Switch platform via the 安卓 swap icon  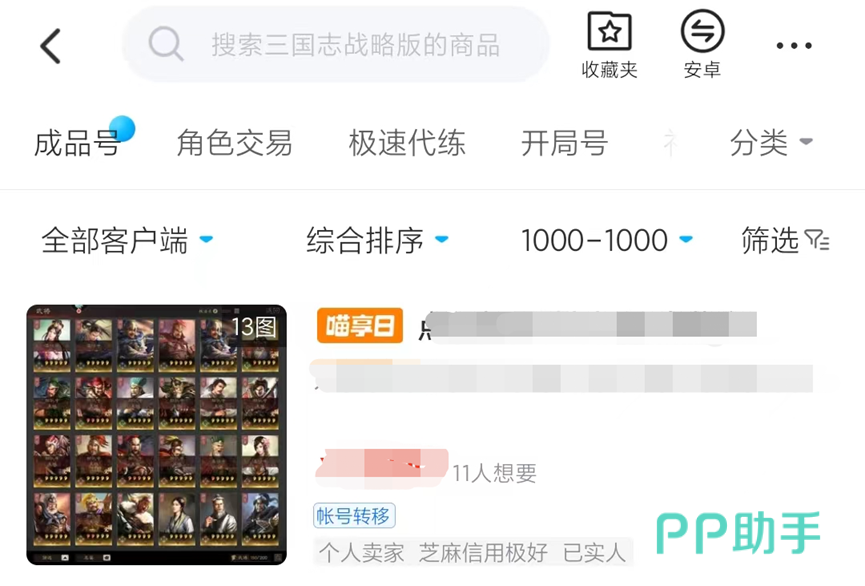point(702,31)
